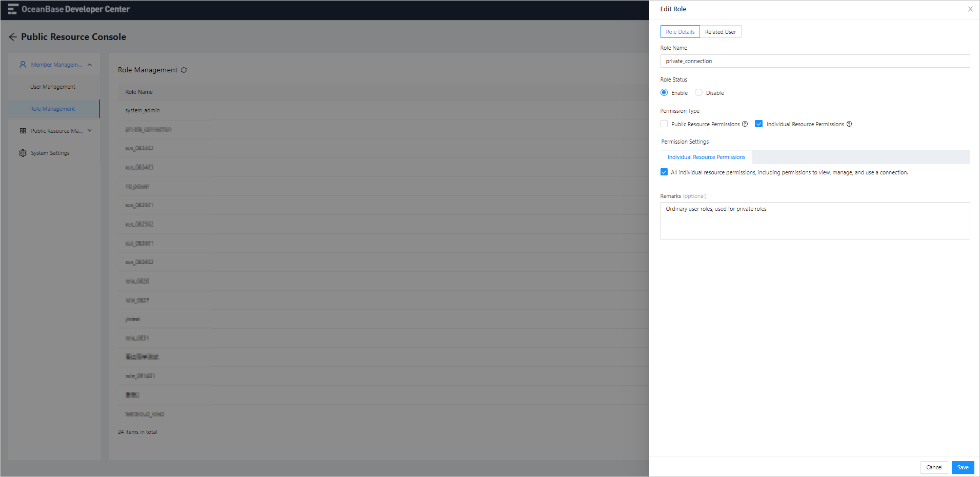Viewport: 980px width, 477px height.
Task: Toggle the All individual resource permissions checkbox
Action: coord(664,172)
